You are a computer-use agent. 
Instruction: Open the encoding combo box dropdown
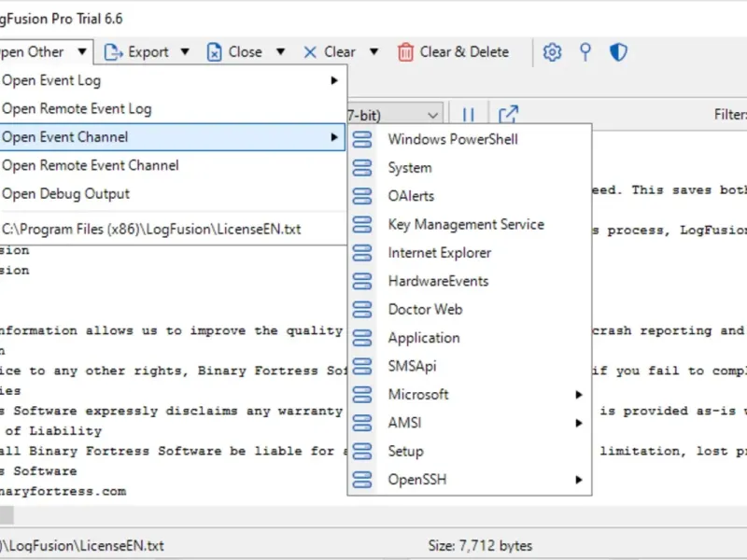[432, 115]
